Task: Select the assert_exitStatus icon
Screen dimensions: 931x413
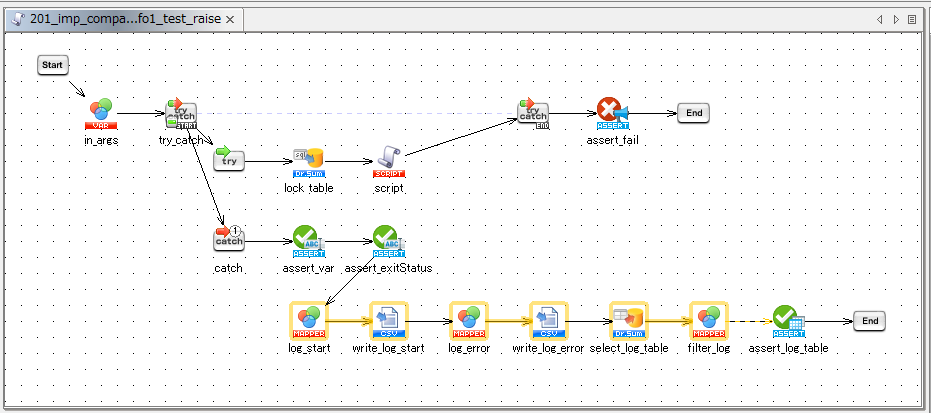Action: point(388,240)
